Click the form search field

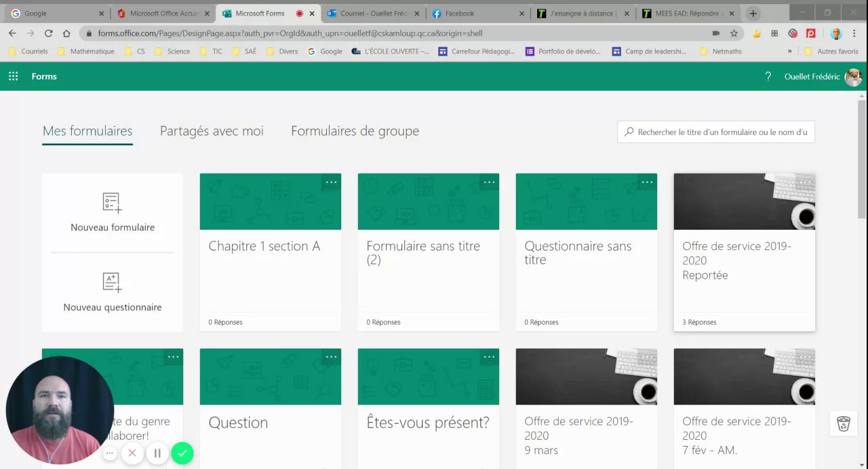716,132
